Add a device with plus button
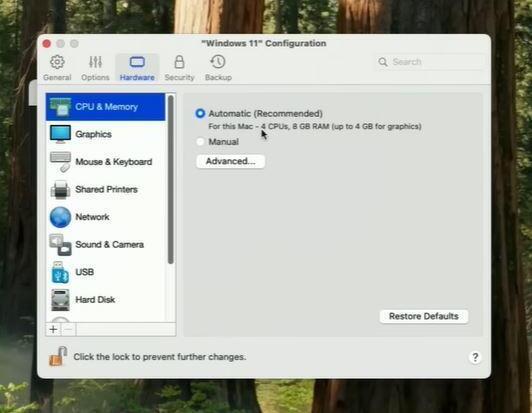Image resolution: width=532 pixels, height=413 pixels. [x=53, y=329]
